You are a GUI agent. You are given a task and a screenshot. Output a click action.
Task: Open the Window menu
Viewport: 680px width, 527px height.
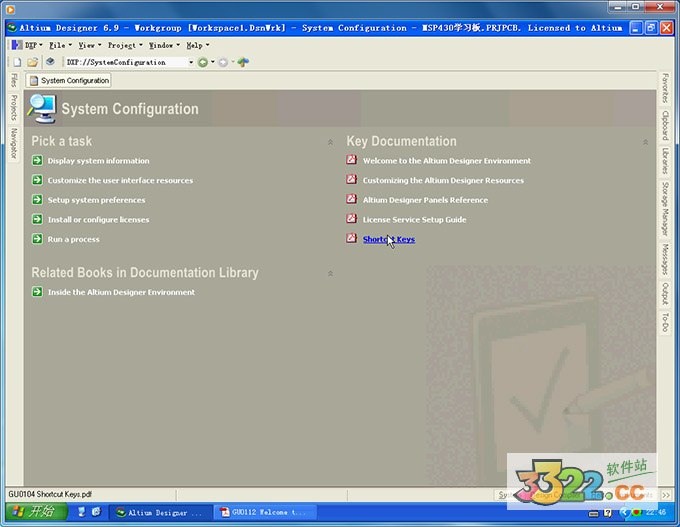tap(164, 45)
